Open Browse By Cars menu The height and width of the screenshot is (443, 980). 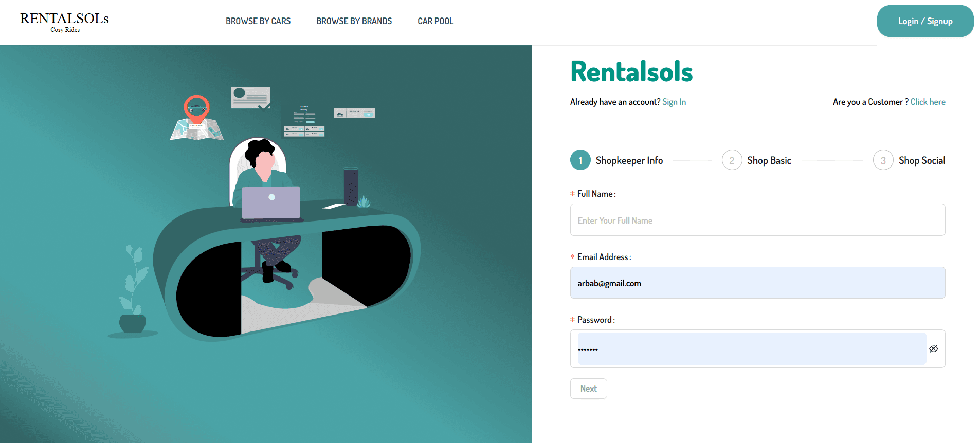pyautogui.click(x=258, y=21)
